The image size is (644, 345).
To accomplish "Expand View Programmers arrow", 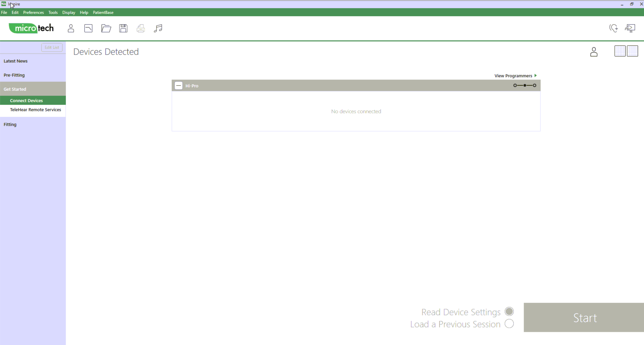I will point(536,75).
